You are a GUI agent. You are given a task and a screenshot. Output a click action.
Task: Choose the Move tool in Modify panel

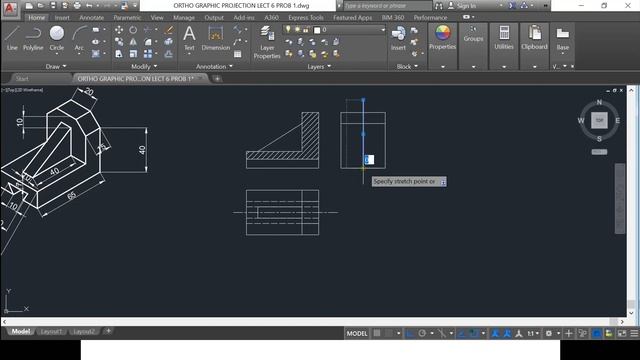pos(119,30)
